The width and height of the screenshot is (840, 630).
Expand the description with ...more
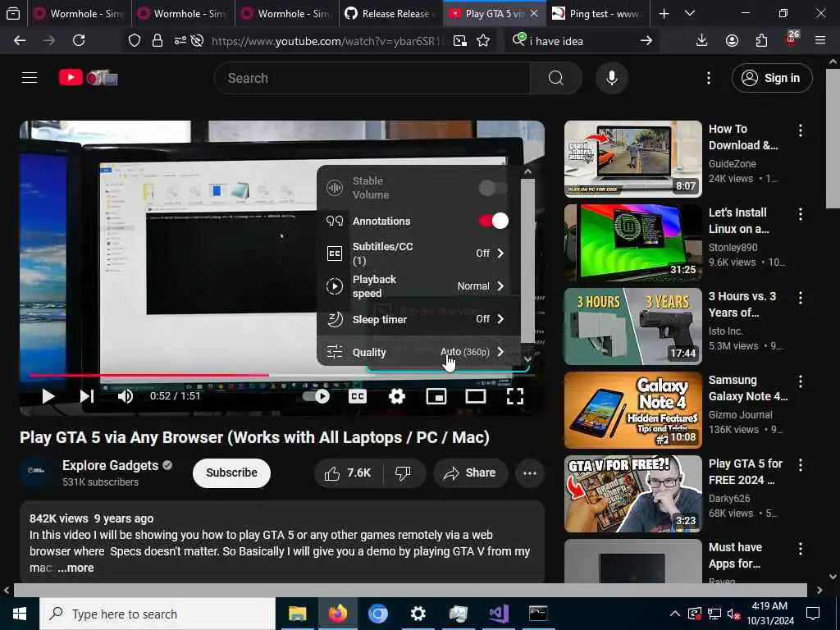(x=75, y=568)
